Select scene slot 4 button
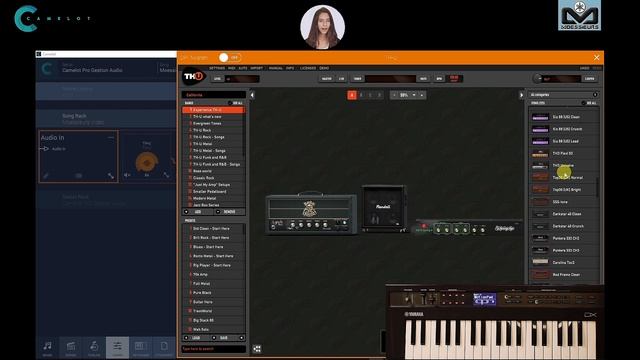Image resolution: width=640 pixels, height=360 pixels. (379, 95)
